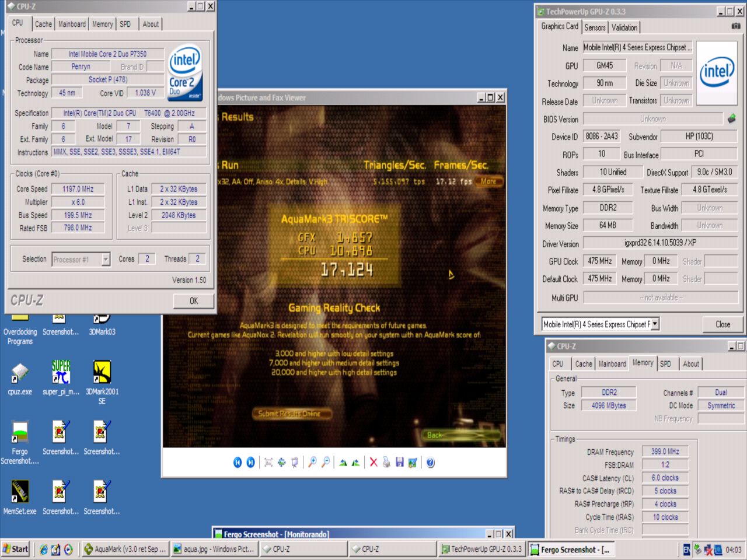747x560 pixels.
Task: Open Mainboard tab in lower-right CPU-Z
Action: point(612,363)
